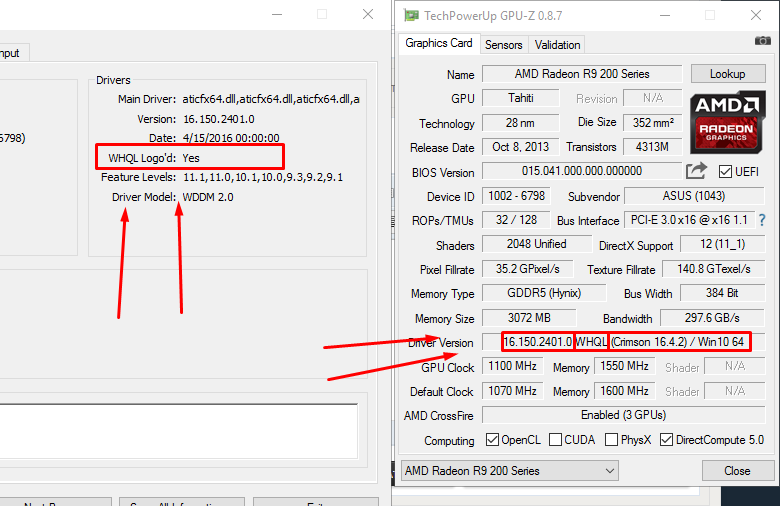Open the AMD Radeon R9 200 Series dropdown
Viewport: 780px width, 506px height.
click(x=510, y=471)
